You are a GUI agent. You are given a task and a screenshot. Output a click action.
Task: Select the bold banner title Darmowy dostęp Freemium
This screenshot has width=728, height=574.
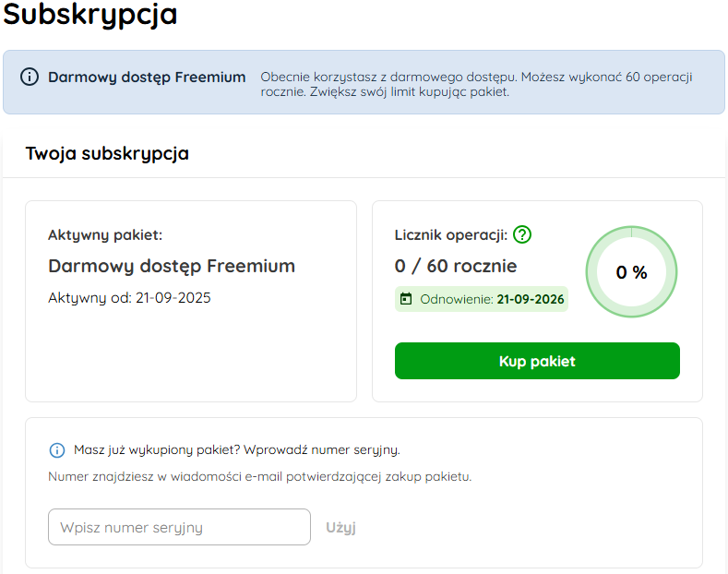(x=147, y=78)
